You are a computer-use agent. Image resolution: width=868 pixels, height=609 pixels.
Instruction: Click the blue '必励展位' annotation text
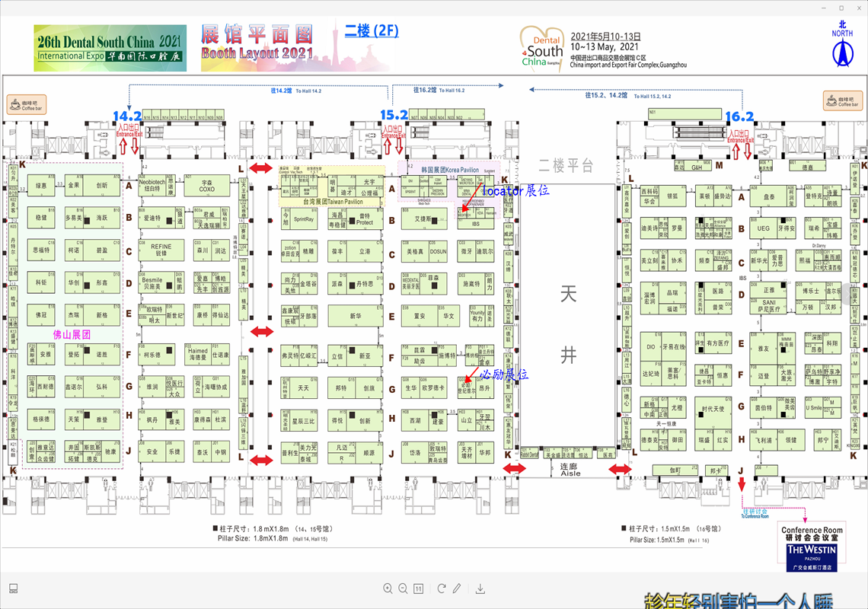(503, 375)
